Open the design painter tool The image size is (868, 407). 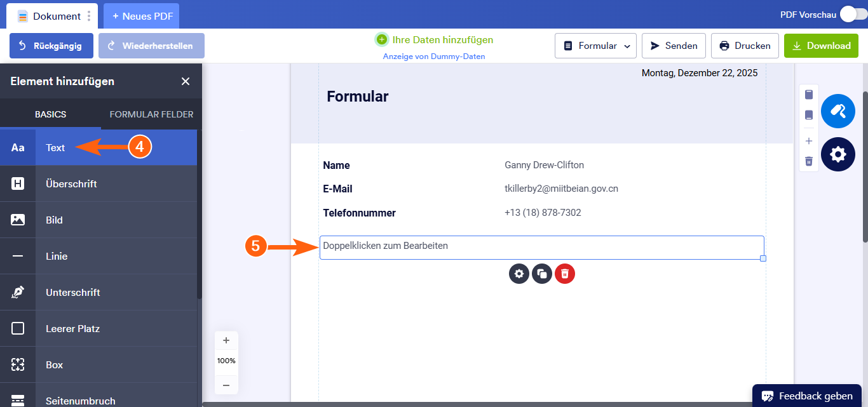click(837, 111)
